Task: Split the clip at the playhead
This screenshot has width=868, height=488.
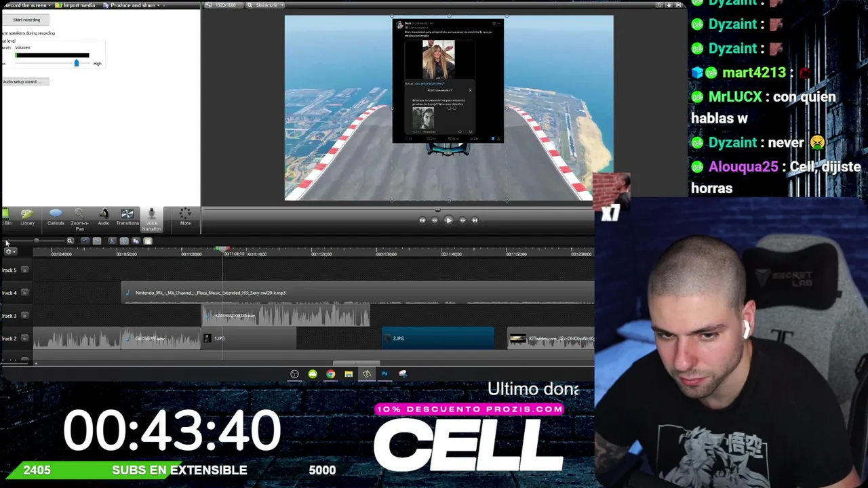Action: coord(124,241)
